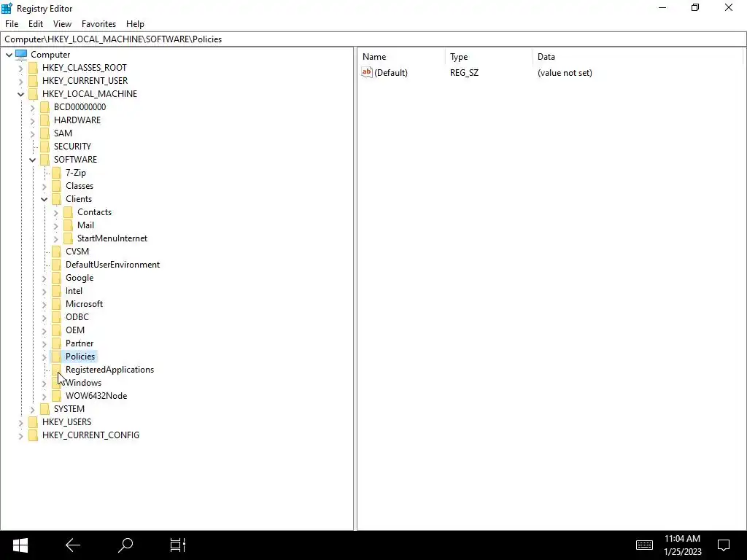Screen dimensions: 747x560
Task: Click the OEM folder icon
Action: 57,330
